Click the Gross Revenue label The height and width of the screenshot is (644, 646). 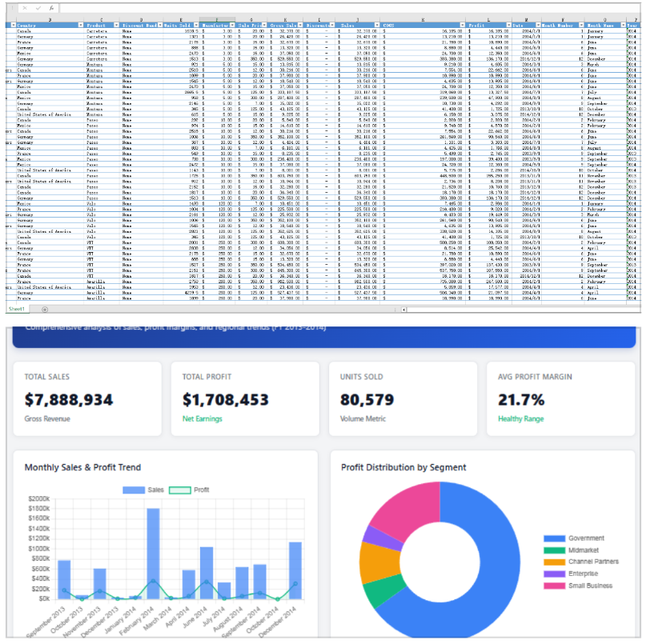pyautogui.click(x=47, y=418)
